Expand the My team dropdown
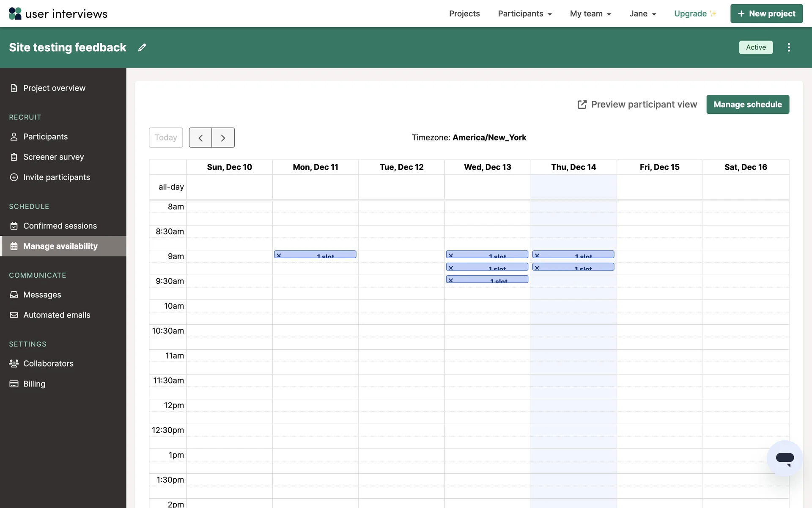 click(x=590, y=14)
